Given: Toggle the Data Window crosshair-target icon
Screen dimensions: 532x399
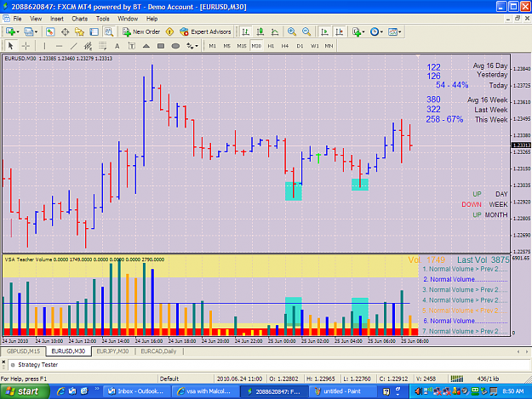Looking at the screenshot, I should [x=65, y=31].
